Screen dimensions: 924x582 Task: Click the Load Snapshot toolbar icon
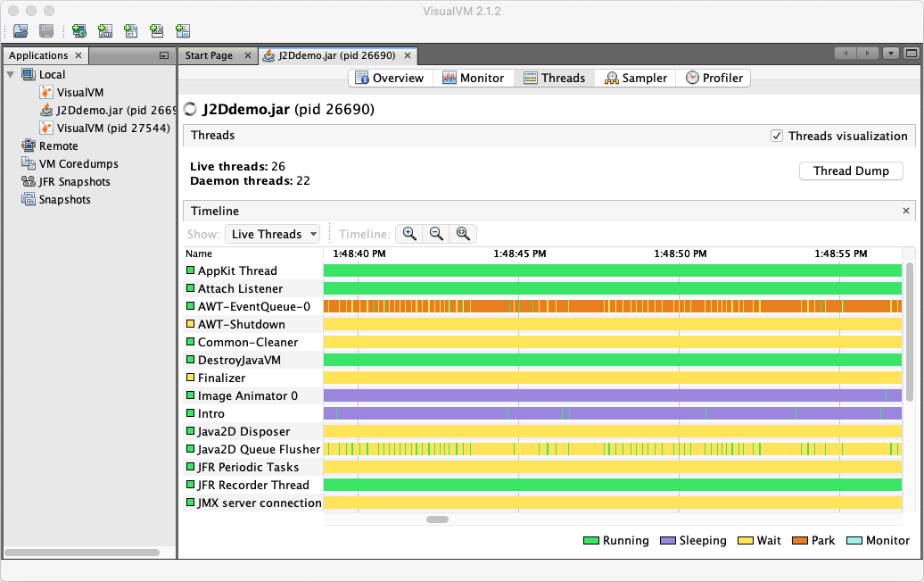[x=21, y=30]
